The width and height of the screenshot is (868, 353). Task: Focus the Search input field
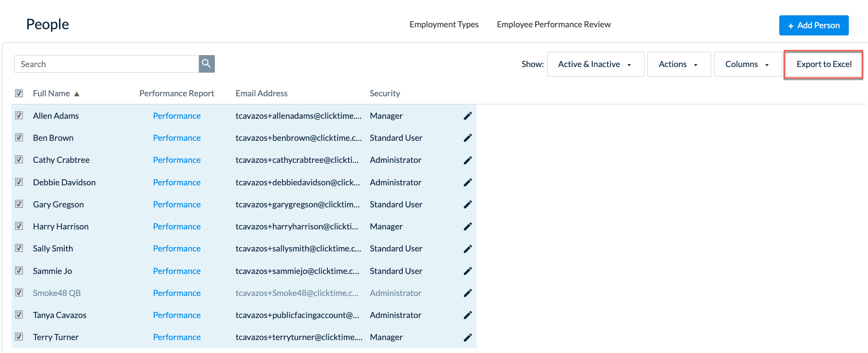coord(106,64)
